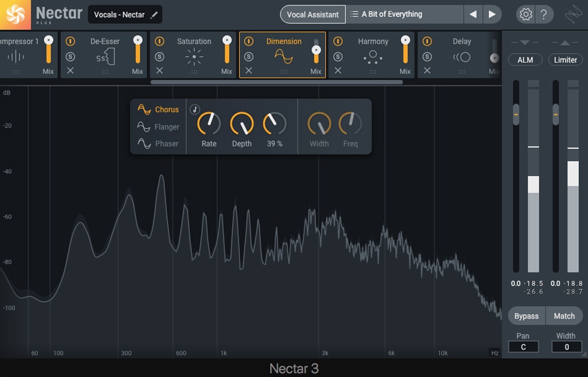
Task: Solo the Dimension module
Action: coord(249,57)
